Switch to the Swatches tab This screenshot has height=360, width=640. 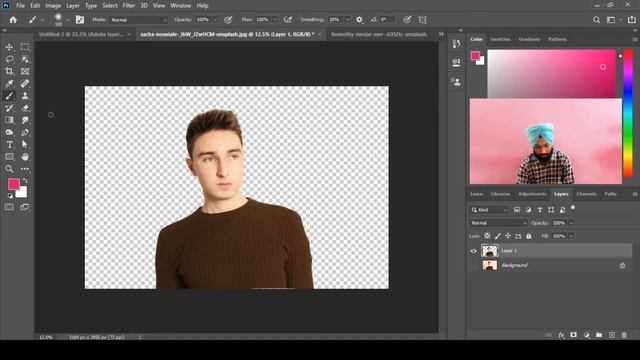pos(500,39)
